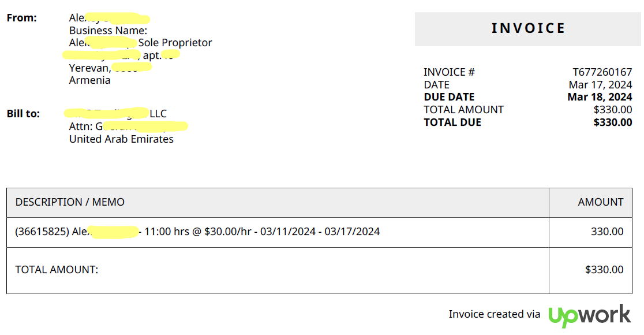Click the $330.00 value in table total row
This screenshot has width=644, height=335.
pyautogui.click(x=604, y=269)
